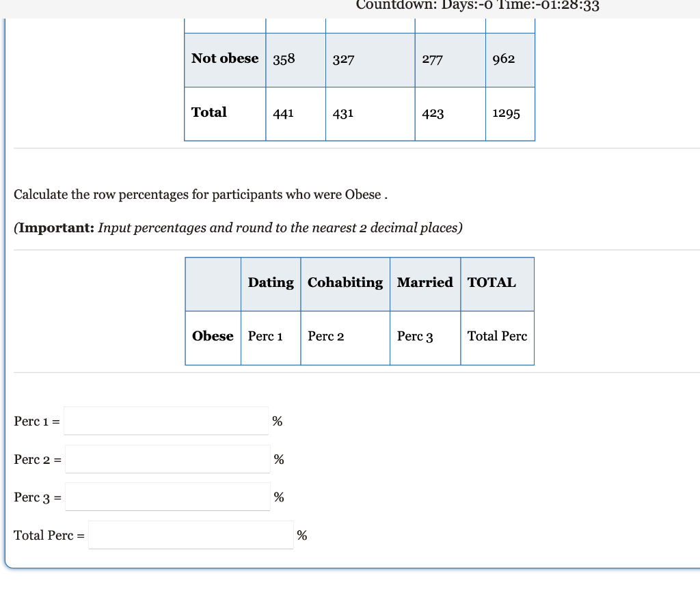The height and width of the screenshot is (593, 700).
Task: Click the 'Perc 2 =' label
Action: point(38,460)
